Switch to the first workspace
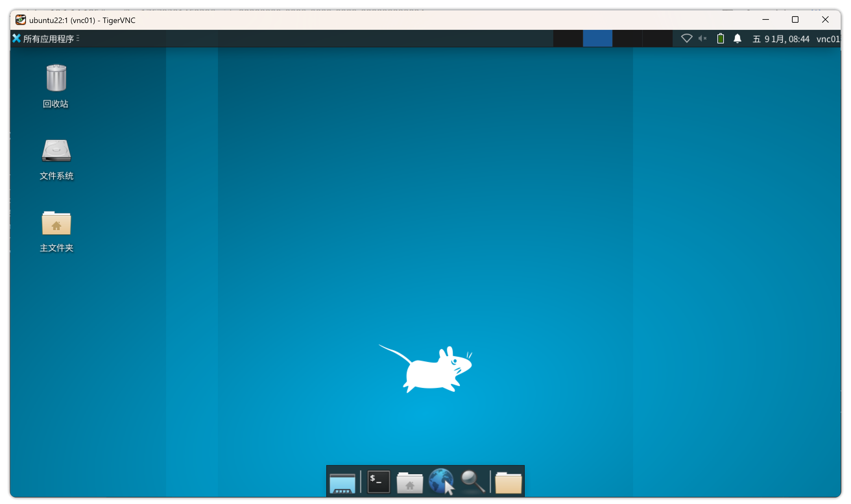 tap(568, 38)
